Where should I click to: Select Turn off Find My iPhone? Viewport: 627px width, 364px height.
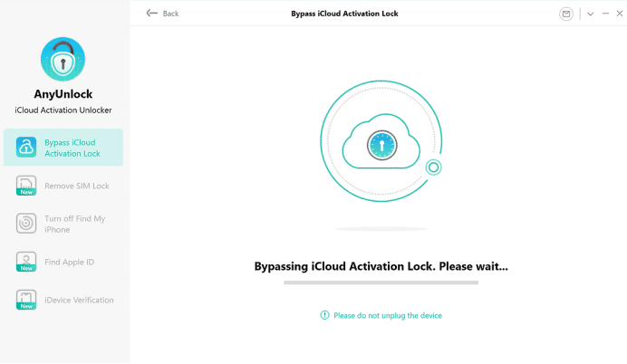click(x=75, y=224)
